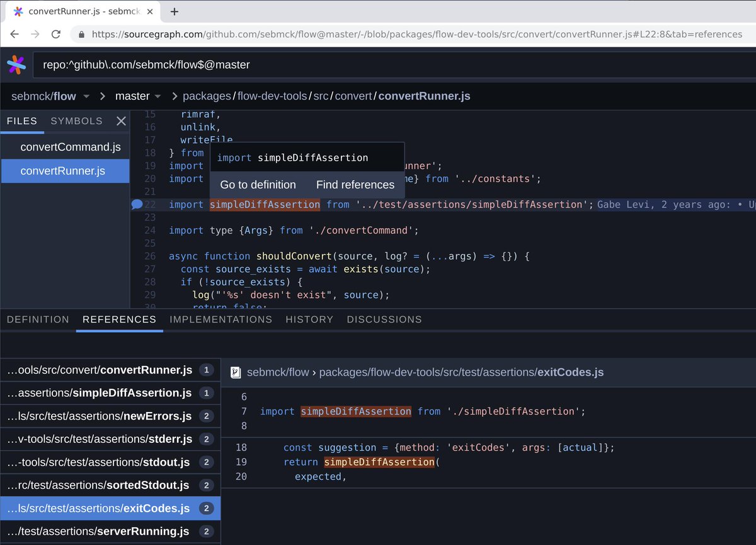Open convert folder in breadcrumb
This screenshot has height=545, width=756.
click(x=353, y=96)
